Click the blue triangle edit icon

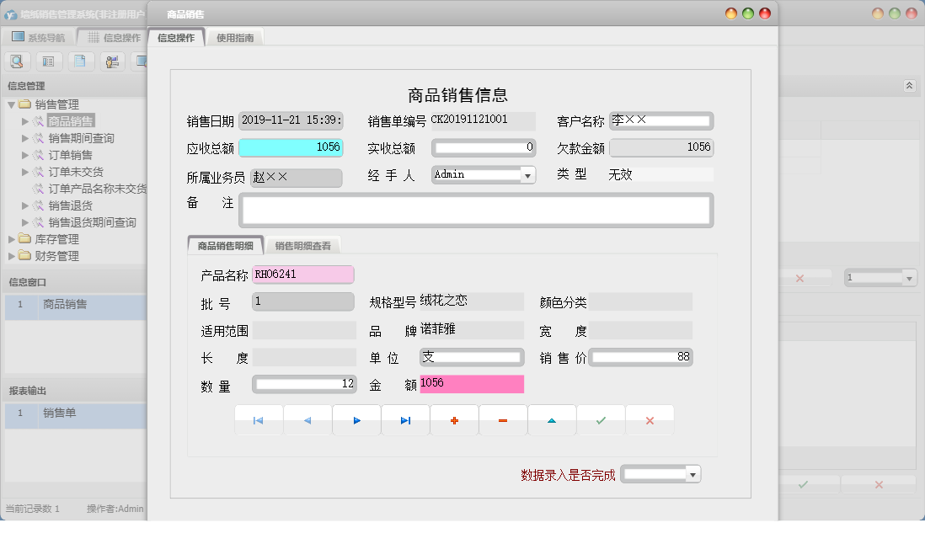pos(552,419)
